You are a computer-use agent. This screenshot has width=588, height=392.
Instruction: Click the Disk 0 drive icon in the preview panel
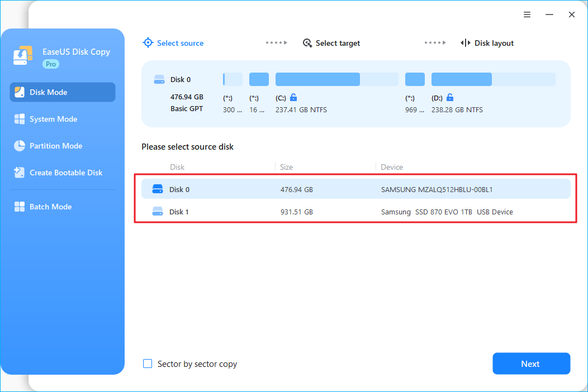pyautogui.click(x=159, y=79)
